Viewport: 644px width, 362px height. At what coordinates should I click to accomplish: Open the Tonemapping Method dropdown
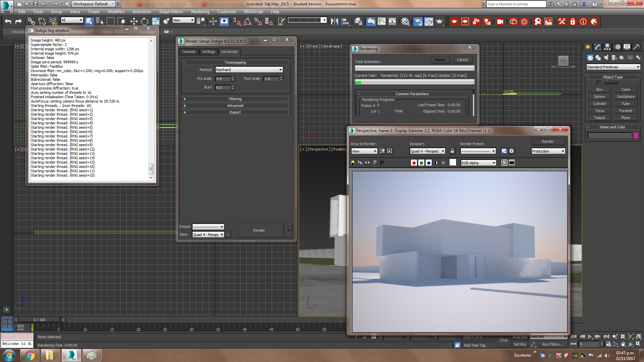[x=249, y=70]
